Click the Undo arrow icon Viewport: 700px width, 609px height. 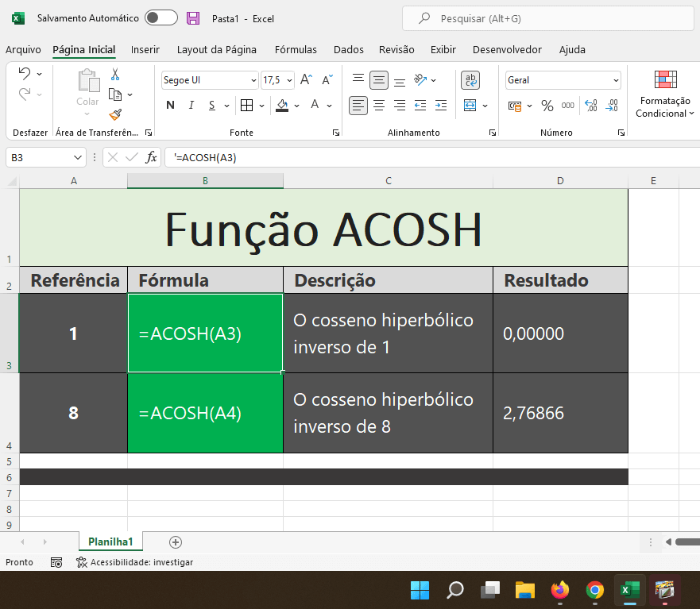[x=25, y=74]
